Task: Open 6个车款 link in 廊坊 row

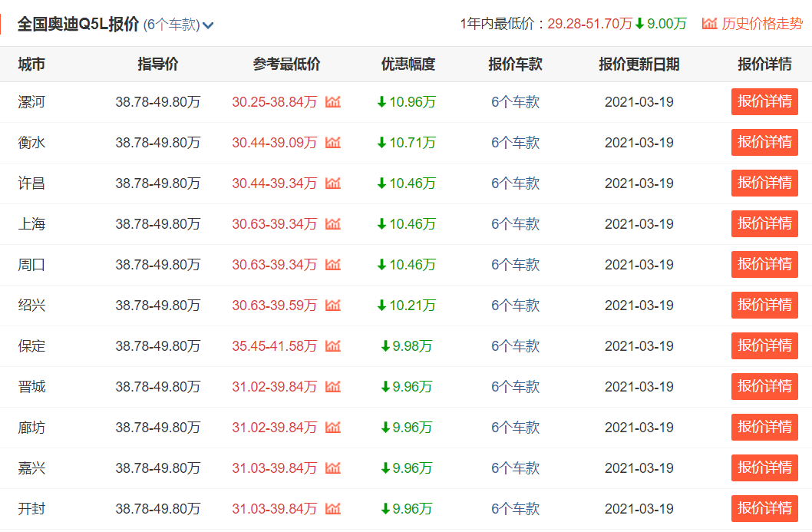Action: [515, 428]
